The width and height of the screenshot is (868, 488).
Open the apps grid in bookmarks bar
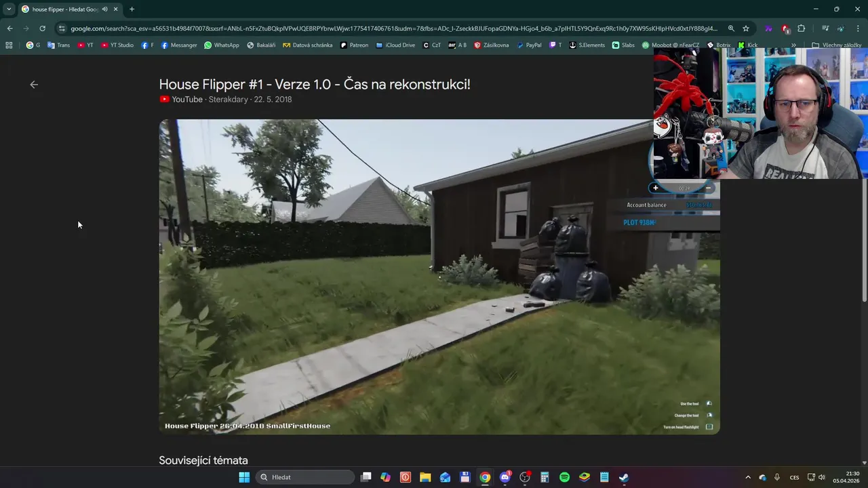point(9,45)
